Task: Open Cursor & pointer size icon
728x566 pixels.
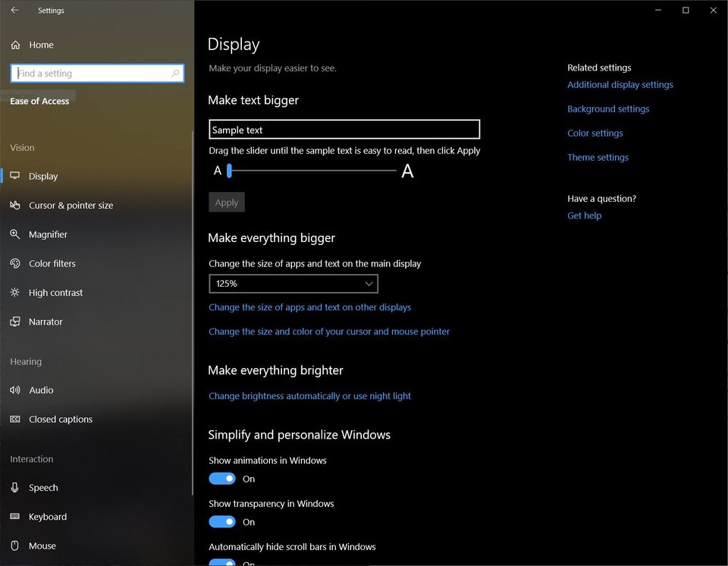Action: tap(15, 206)
